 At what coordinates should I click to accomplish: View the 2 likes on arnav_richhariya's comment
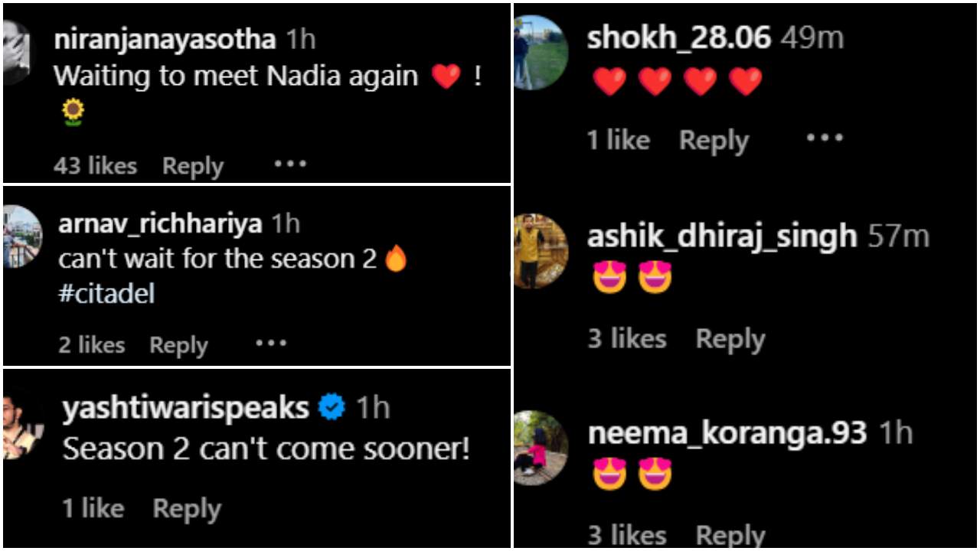point(91,345)
